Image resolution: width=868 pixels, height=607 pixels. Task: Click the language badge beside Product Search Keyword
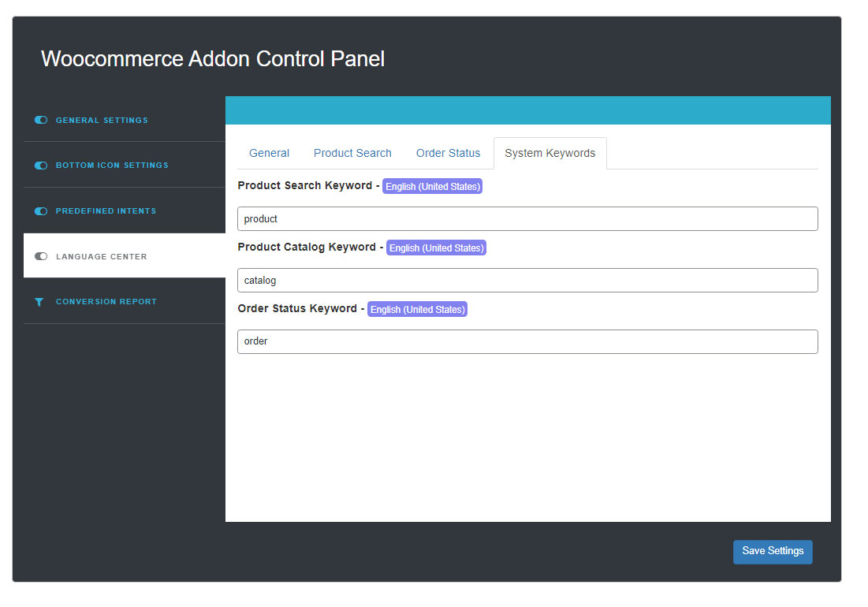pos(432,187)
